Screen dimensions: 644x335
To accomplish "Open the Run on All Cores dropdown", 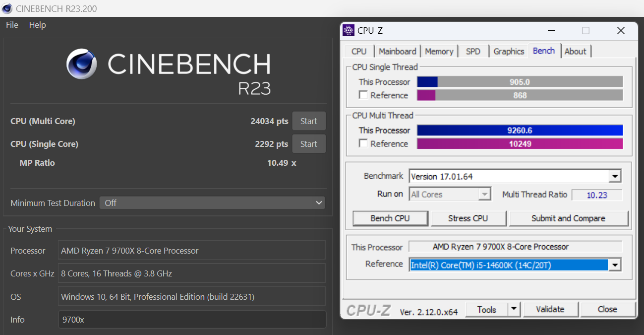I will 484,194.
